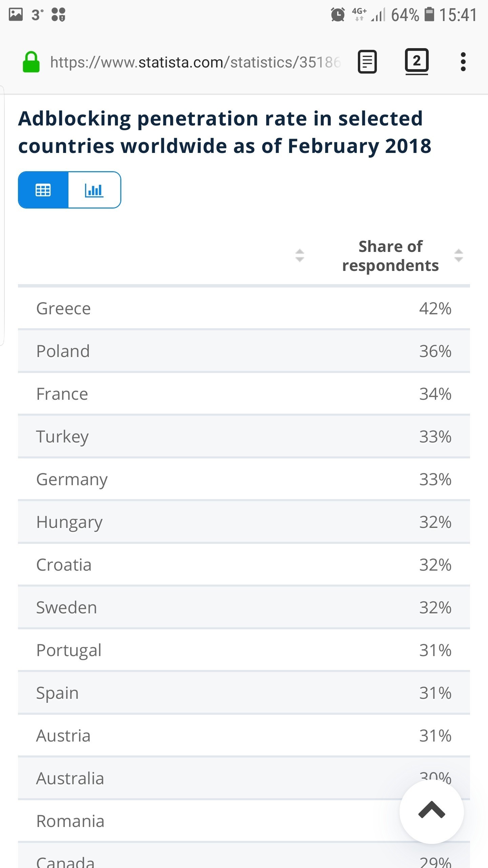
Task: Tap the alarm clock status icon
Action: pos(338,15)
